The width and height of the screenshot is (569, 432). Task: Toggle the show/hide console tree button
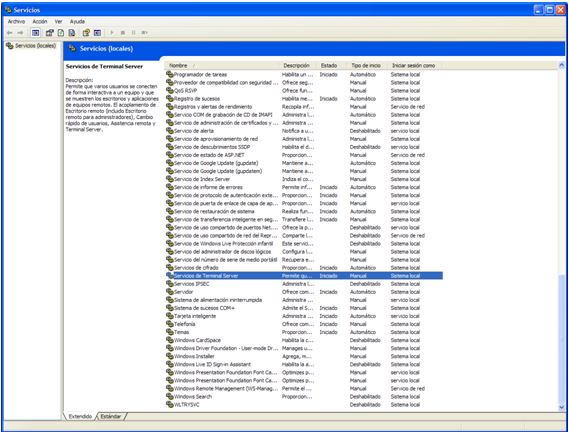point(36,33)
